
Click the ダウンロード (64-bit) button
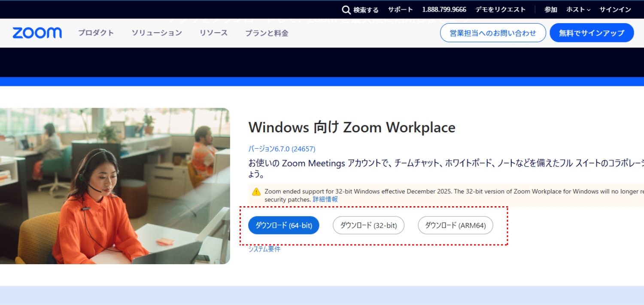pos(284,225)
